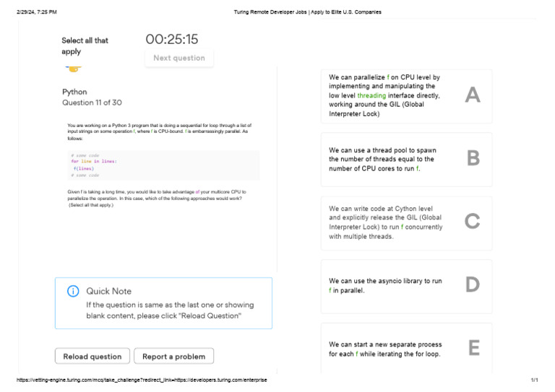Click the large letter D icon
This screenshot has height=392, width=555.
tap(472, 285)
